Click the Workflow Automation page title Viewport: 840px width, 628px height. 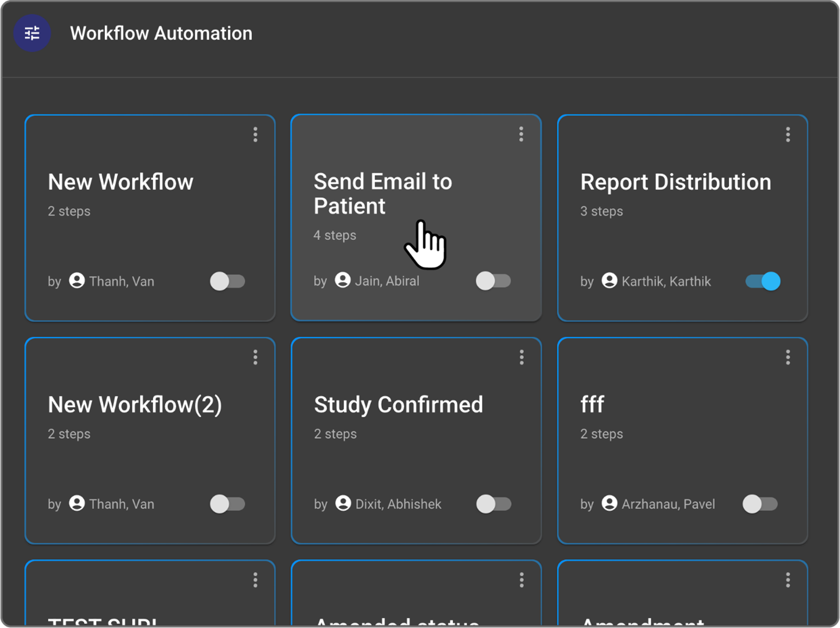161,33
